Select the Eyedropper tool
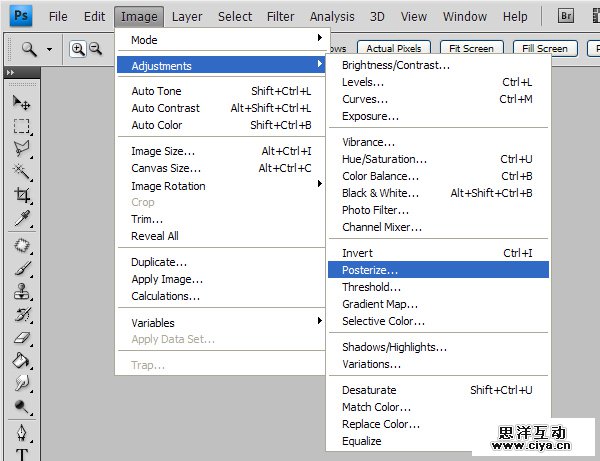 [x=21, y=218]
